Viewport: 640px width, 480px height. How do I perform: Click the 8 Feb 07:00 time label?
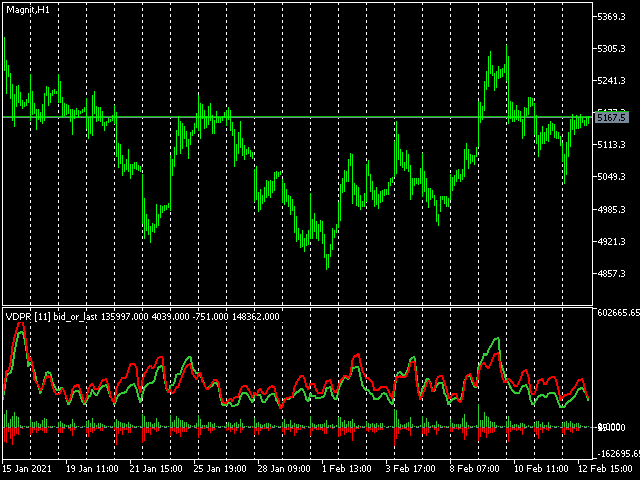point(475,469)
